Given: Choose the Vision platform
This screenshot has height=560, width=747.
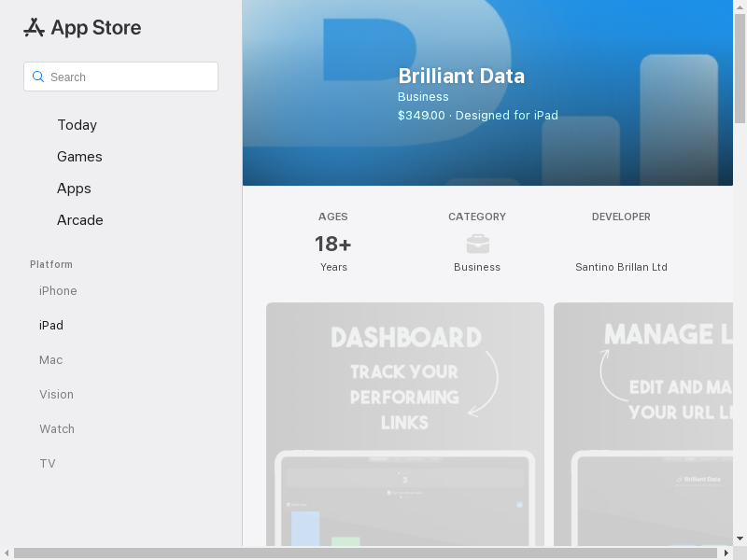Looking at the screenshot, I should [x=56, y=395].
